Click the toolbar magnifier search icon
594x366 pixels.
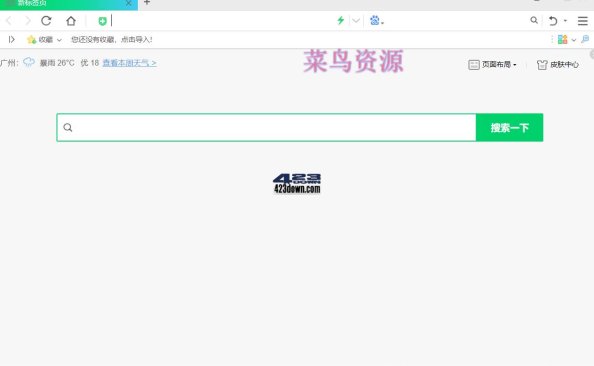pyautogui.click(x=534, y=20)
